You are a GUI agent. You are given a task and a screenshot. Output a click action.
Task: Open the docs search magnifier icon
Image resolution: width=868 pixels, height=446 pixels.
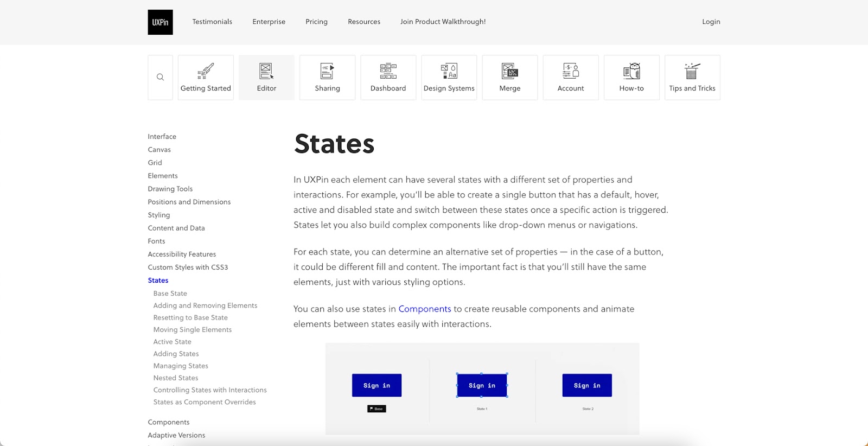tap(160, 77)
